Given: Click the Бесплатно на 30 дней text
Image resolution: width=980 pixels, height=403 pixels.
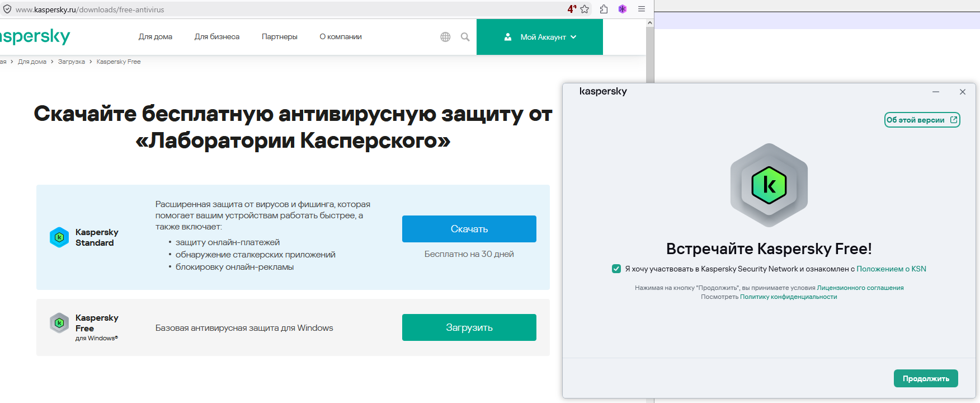Looking at the screenshot, I should point(469,254).
